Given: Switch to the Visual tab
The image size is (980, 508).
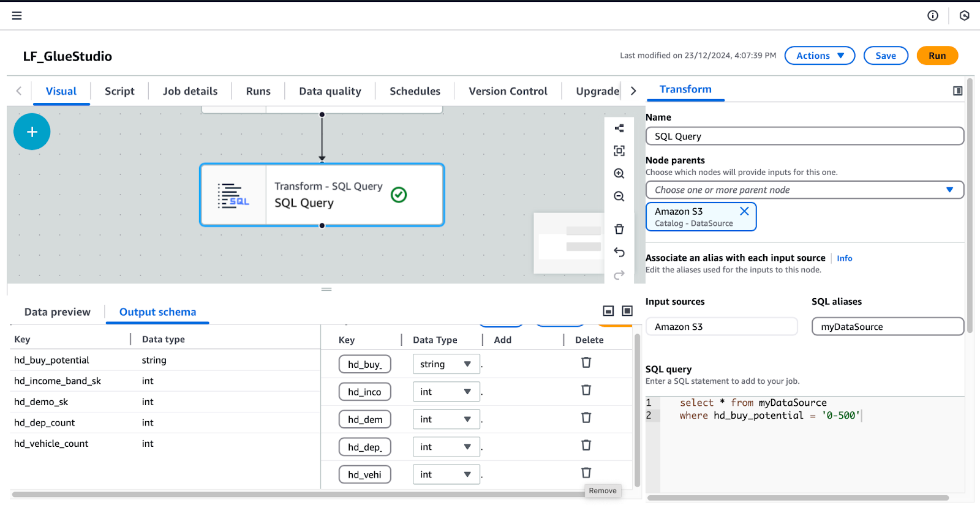Looking at the screenshot, I should [x=61, y=91].
